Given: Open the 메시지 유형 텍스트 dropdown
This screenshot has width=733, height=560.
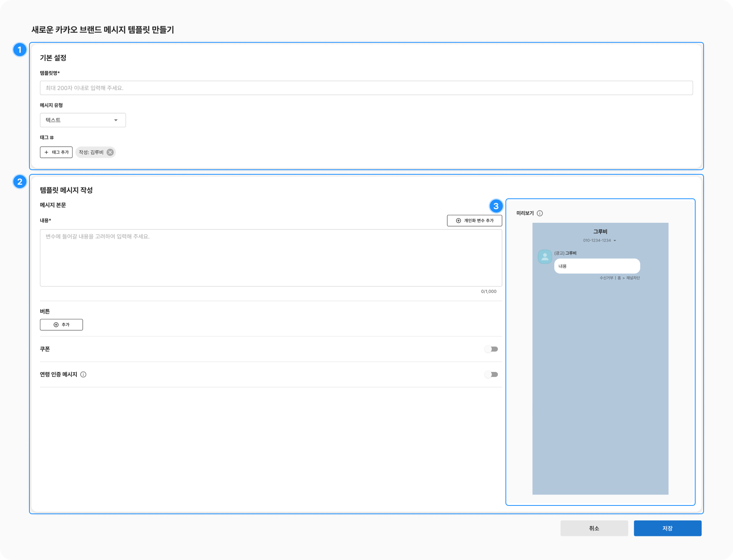Looking at the screenshot, I should tap(83, 120).
